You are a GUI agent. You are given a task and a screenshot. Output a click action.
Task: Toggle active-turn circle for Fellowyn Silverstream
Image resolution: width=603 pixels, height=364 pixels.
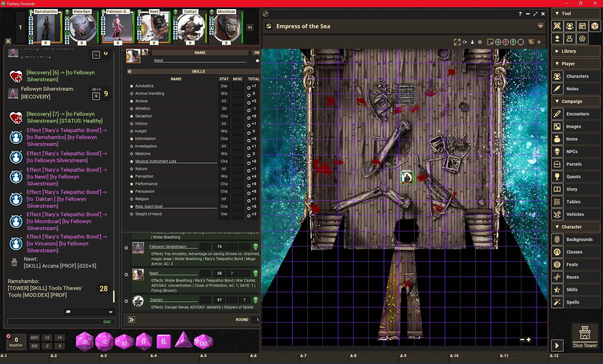126,248
